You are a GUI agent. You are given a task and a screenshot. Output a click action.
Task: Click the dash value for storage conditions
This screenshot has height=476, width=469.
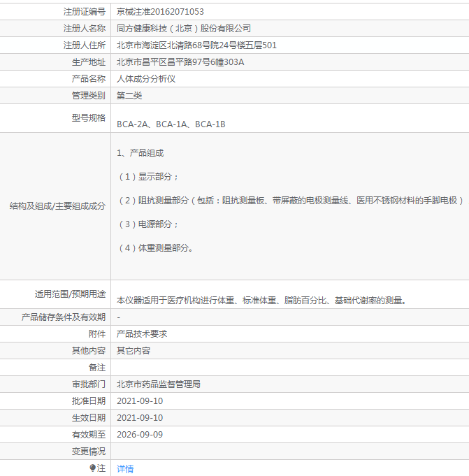[118, 317]
